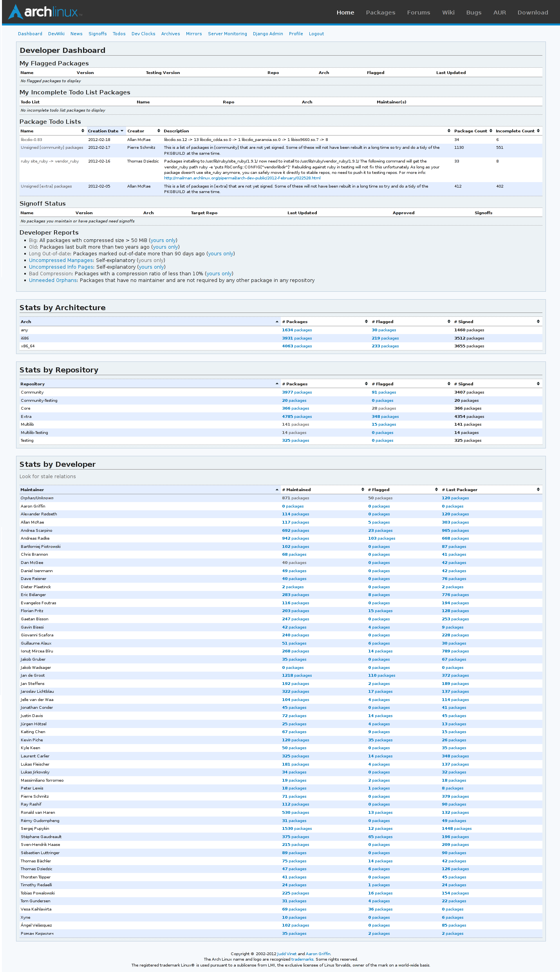Sort todo lists by Incomplete Count arrows
This screenshot has width=560, height=972.
tap(538, 131)
